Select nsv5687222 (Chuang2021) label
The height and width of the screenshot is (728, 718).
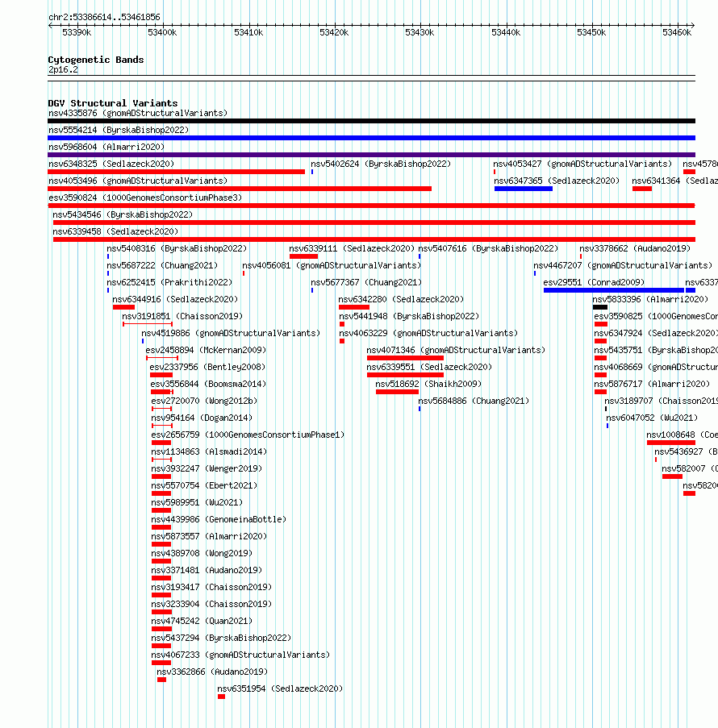pyautogui.click(x=162, y=265)
